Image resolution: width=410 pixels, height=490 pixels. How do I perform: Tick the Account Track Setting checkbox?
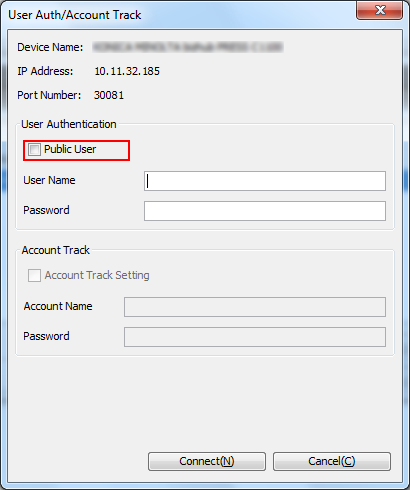point(34,276)
